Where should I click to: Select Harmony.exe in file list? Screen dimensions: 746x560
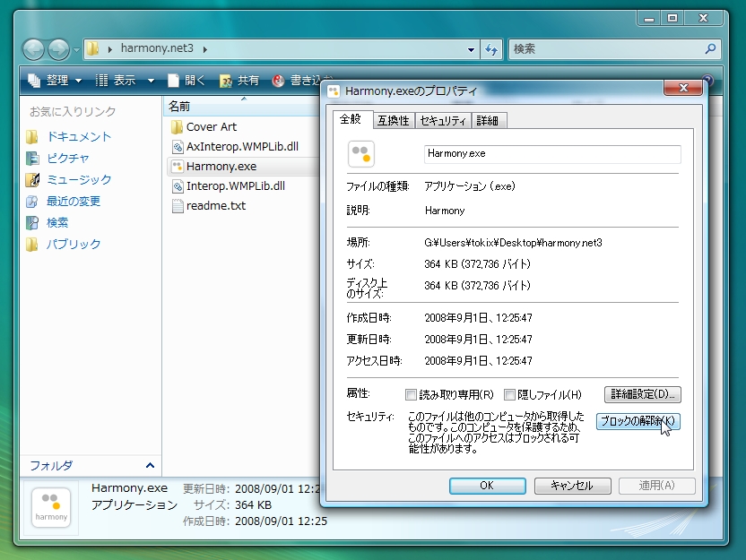[221, 167]
